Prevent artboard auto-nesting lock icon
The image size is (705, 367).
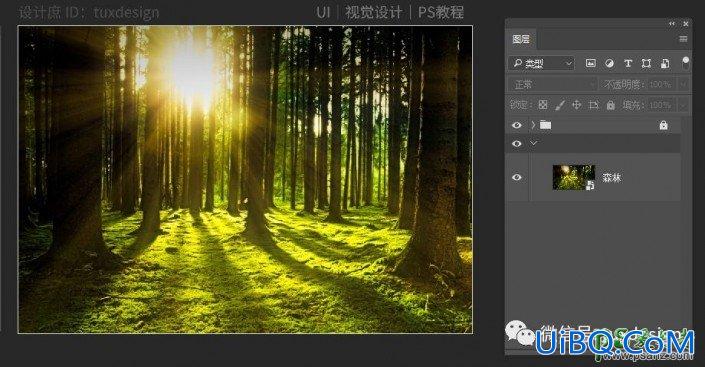pos(593,105)
